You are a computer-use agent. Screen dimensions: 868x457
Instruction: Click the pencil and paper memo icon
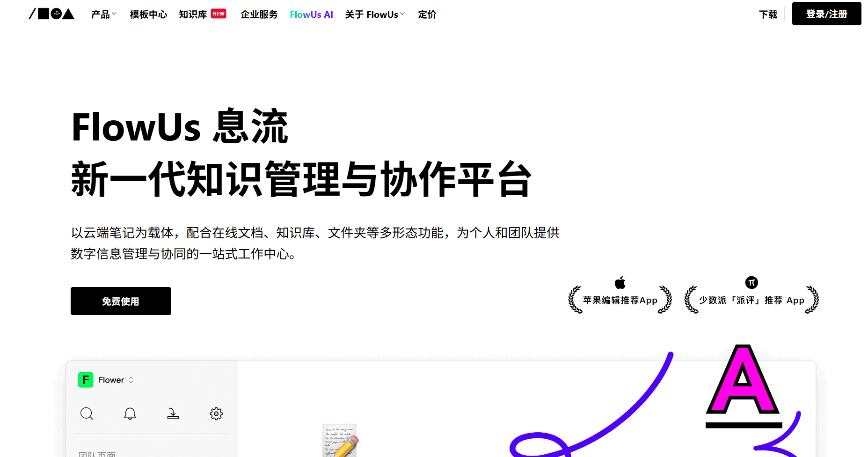pyautogui.click(x=341, y=440)
